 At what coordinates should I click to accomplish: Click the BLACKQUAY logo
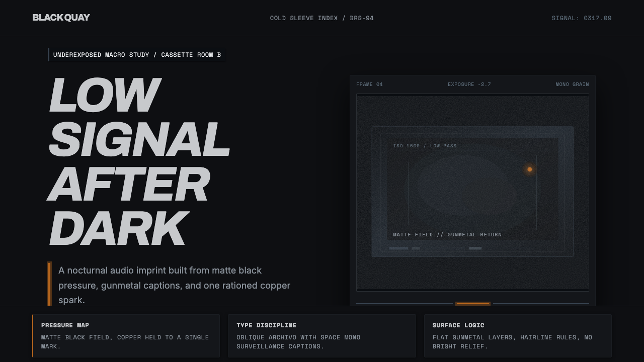tap(61, 18)
